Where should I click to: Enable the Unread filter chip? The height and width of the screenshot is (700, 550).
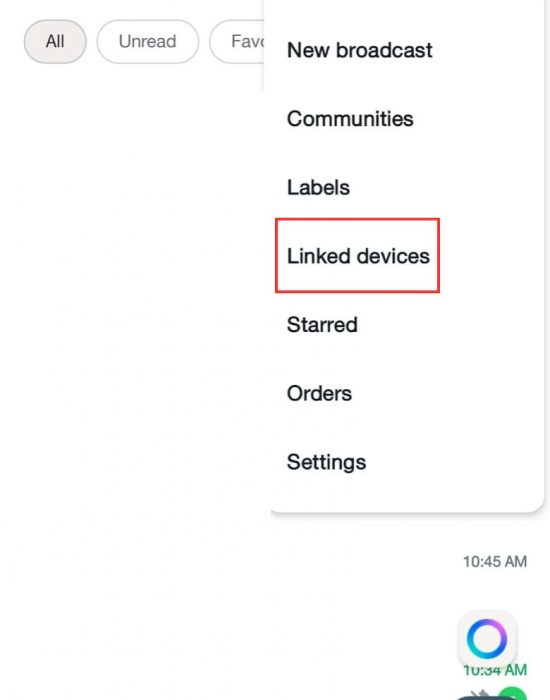point(148,42)
